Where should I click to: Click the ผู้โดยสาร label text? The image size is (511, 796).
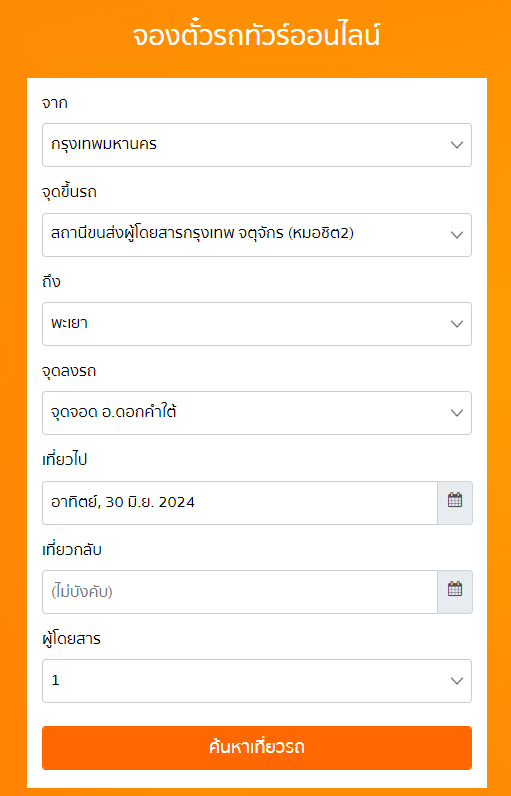pyautogui.click(x=71, y=639)
